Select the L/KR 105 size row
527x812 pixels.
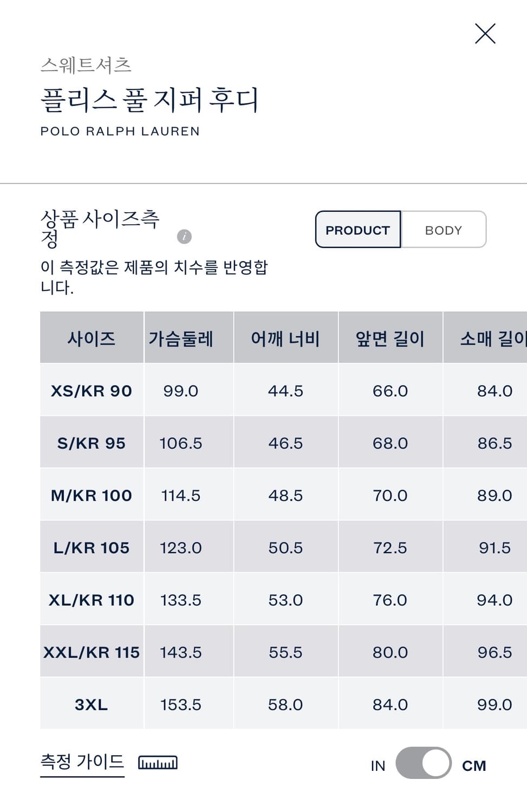pos(91,547)
